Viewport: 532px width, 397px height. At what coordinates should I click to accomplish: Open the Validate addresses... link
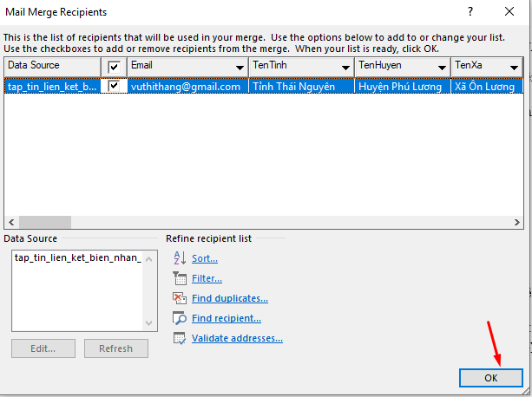click(x=237, y=338)
